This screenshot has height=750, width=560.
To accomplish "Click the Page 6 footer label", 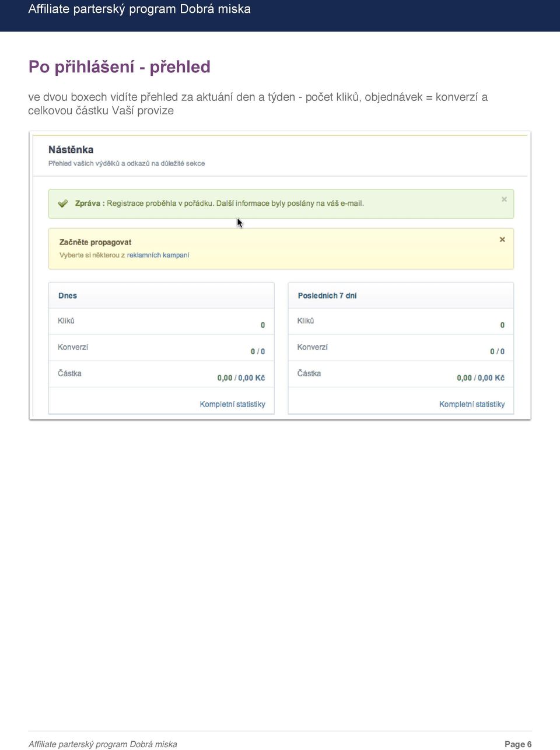I will tap(518, 744).
